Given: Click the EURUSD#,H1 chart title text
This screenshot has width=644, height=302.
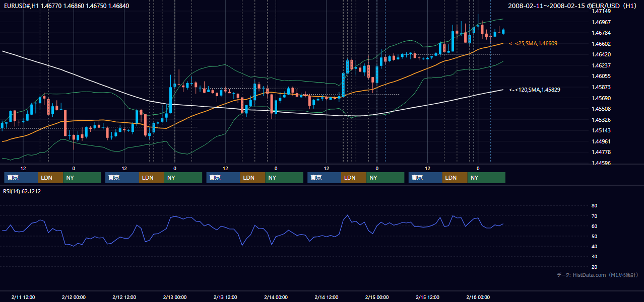Looking at the screenshot, I should [x=66, y=6].
